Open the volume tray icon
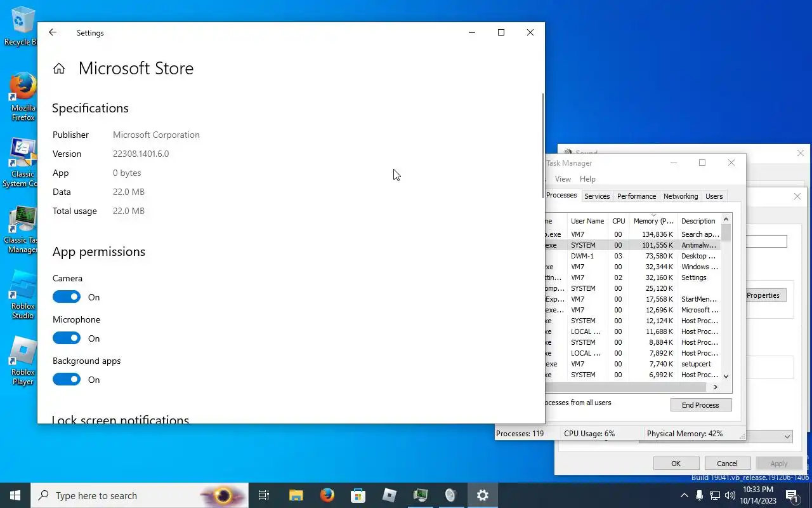The height and width of the screenshot is (508, 812). tap(730, 495)
